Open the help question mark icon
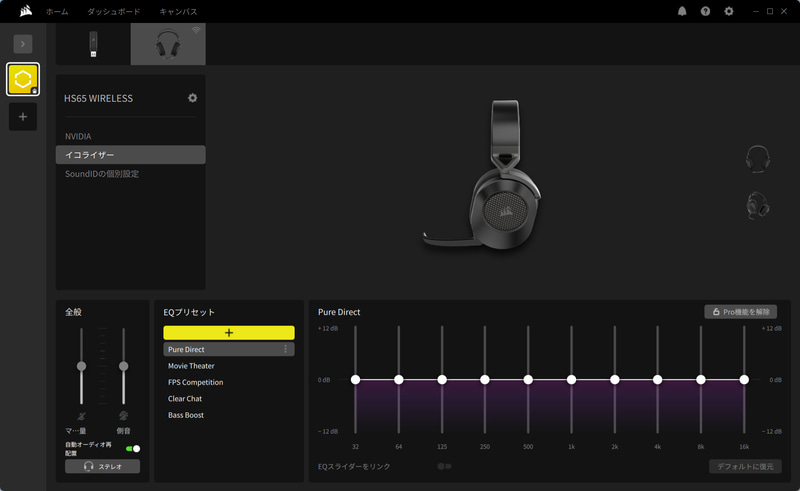800x491 pixels. 705,11
